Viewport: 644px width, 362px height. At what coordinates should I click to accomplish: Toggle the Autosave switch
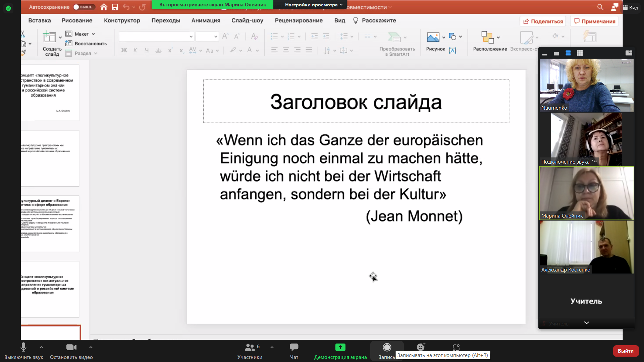[x=84, y=7]
